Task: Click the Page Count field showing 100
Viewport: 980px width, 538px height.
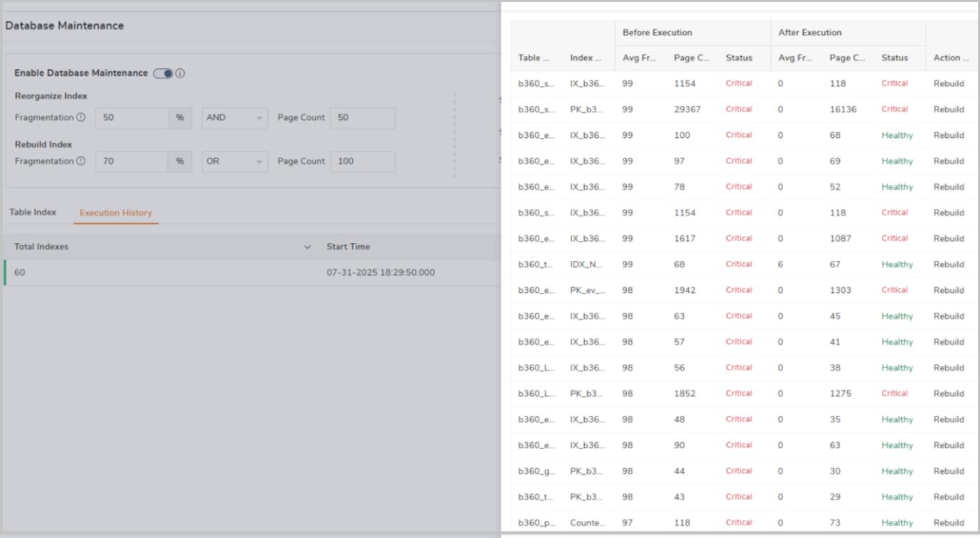Action: pos(362,161)
